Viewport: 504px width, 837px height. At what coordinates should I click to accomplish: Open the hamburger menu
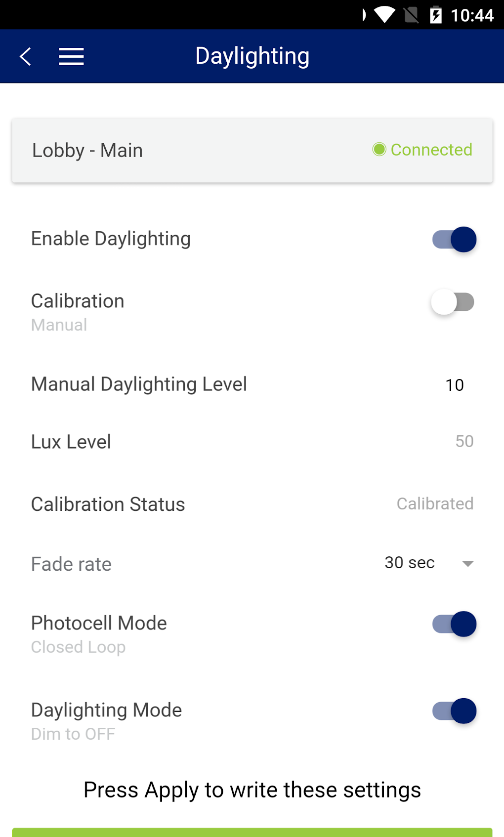pos(71,56)
